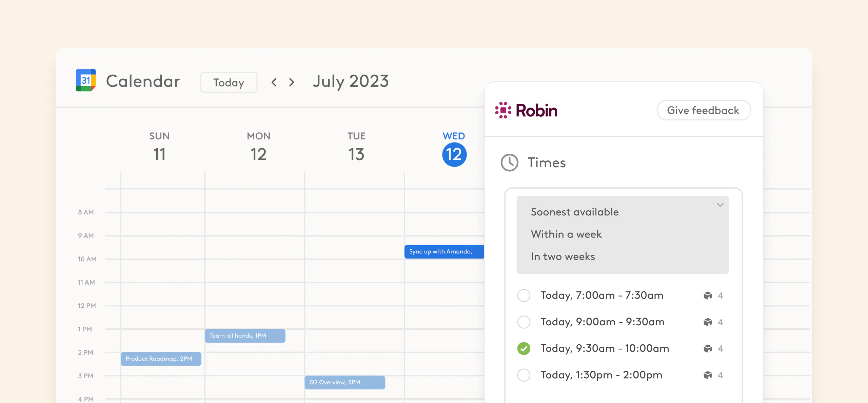Screen dimensions: 868x403
Task: Click the Today button
Action: click(229, 82)
